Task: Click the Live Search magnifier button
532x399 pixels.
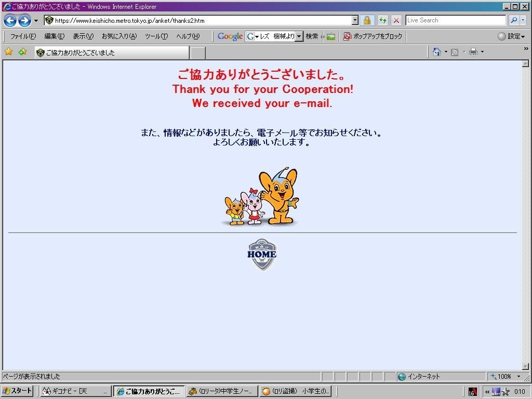Action: click(x=514, y=20)
